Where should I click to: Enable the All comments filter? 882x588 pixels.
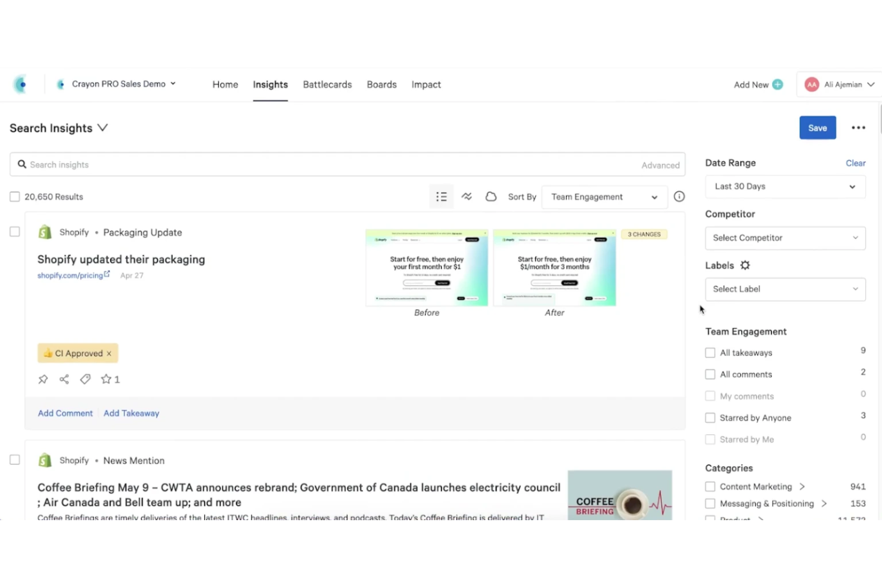(x=710, y=374)
